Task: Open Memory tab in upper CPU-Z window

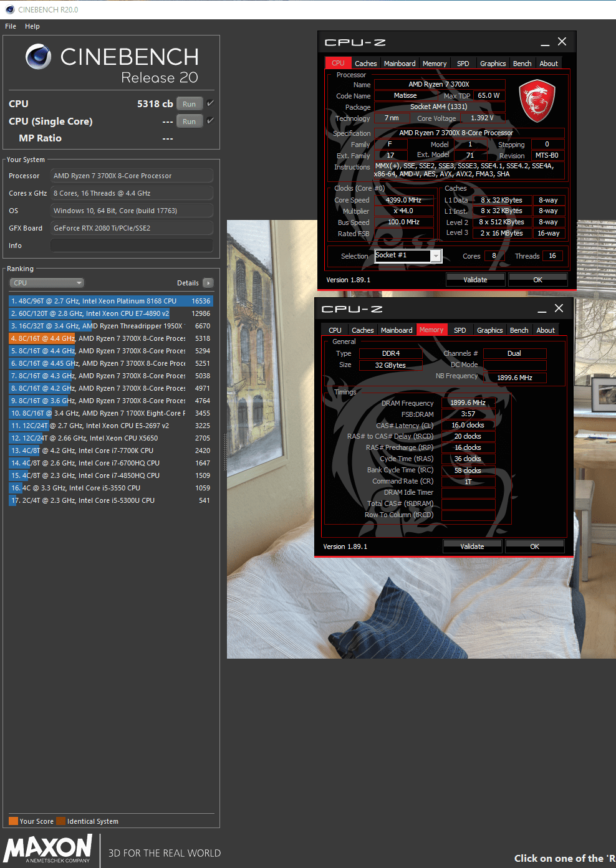Action: [x=435, y=64]
